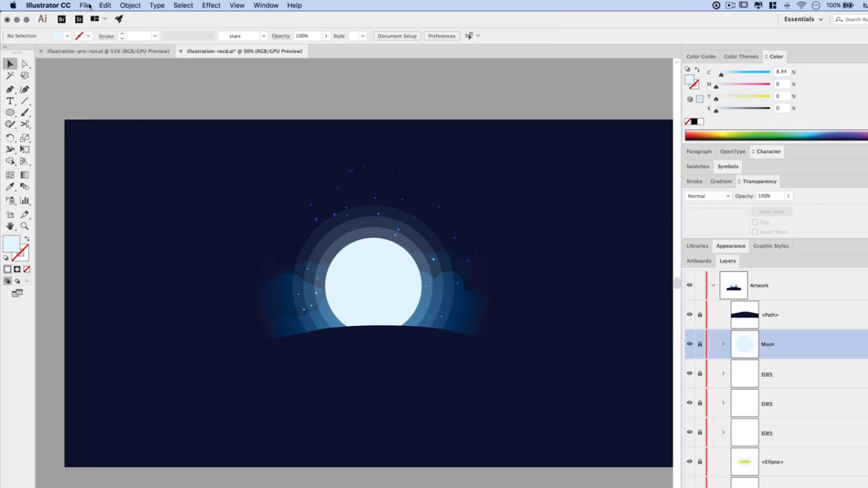Open the Essentials workspace dropdown

pyautogui.click(x=804, y=19)
